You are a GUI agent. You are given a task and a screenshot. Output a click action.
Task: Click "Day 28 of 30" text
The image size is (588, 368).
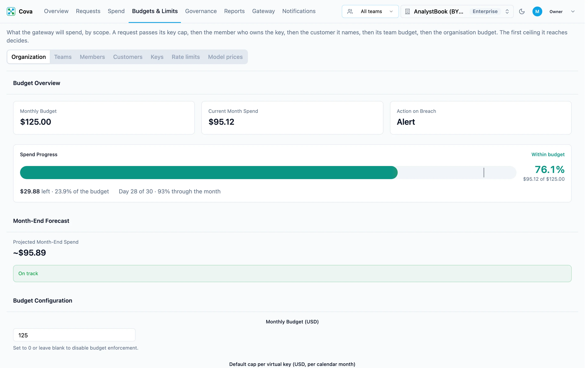[136, 192]
